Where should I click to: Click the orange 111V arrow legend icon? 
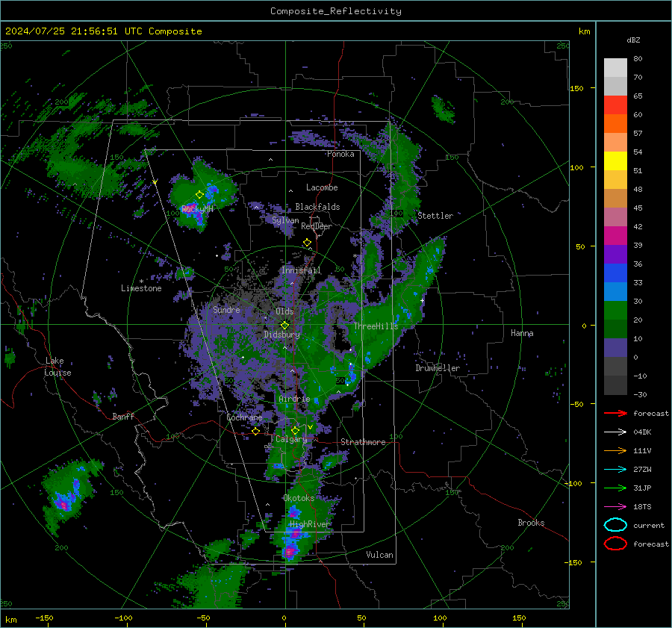[615, 450]
